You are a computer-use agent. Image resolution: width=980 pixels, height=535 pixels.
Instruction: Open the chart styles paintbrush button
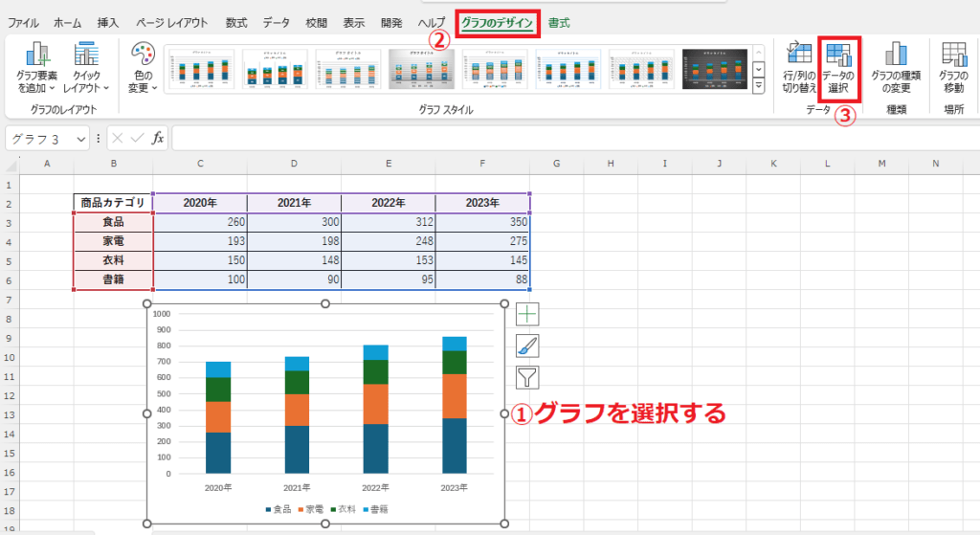pyautogui.click(x=527, y=346)
